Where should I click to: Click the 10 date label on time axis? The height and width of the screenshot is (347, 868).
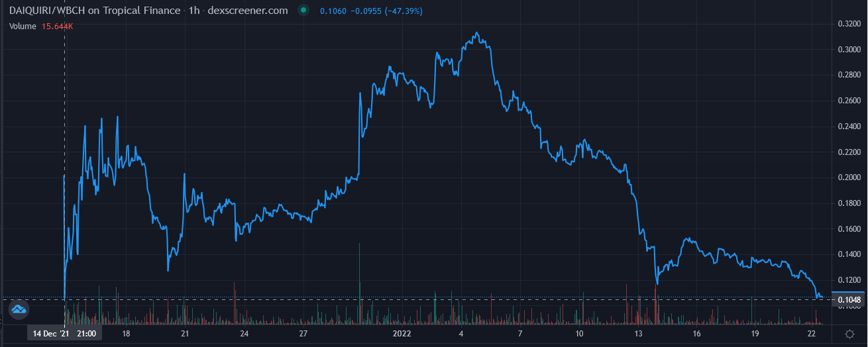coord(579,334)
